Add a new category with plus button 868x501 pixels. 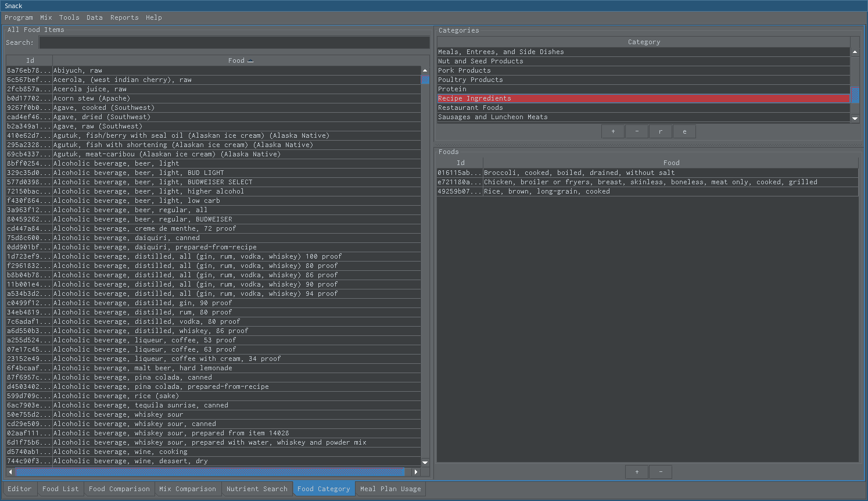pos(613,131)
